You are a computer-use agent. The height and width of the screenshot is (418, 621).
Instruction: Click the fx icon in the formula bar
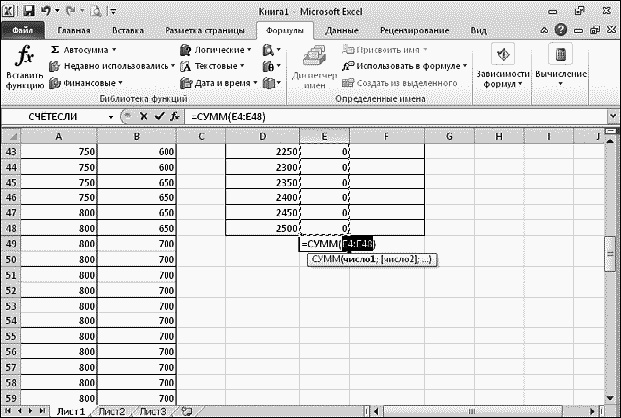point(173,116)
